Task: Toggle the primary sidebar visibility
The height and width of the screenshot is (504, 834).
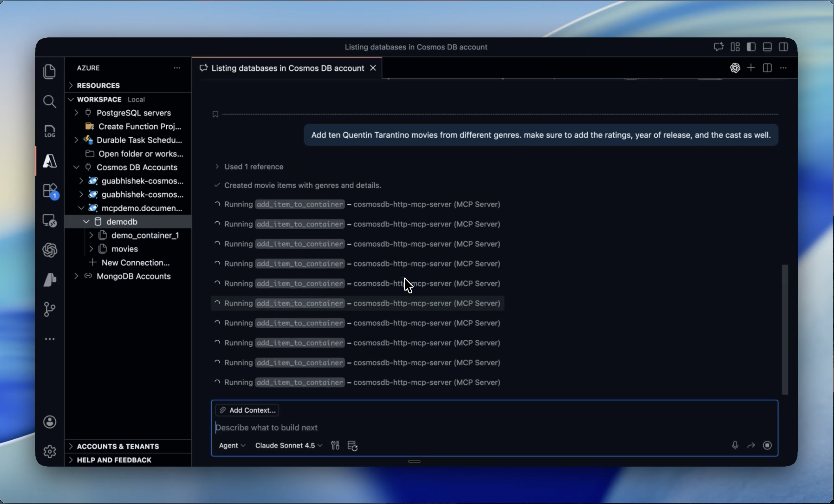Action: (x=751, y=47)
